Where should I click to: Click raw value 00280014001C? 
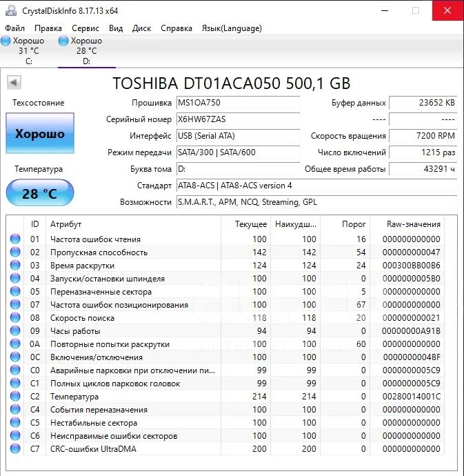pyautogui.click(x=411, y=397)
